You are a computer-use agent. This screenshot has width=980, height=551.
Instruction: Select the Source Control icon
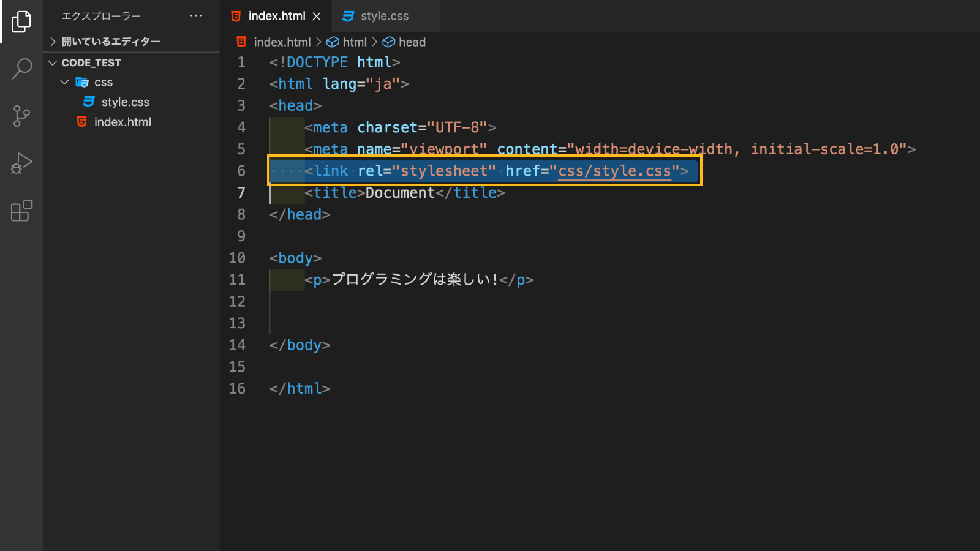[x=22, y=116]
